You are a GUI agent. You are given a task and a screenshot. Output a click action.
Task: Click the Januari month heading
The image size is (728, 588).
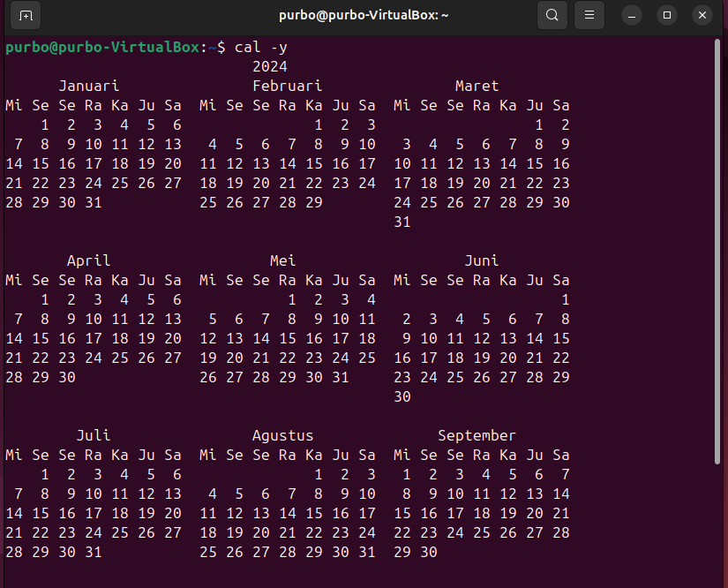88,86
